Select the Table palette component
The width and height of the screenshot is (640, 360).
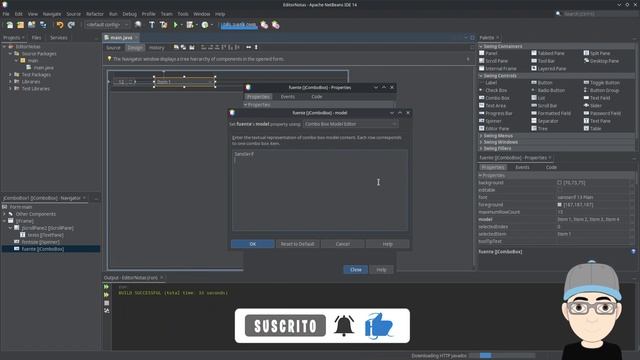(593, 129)
